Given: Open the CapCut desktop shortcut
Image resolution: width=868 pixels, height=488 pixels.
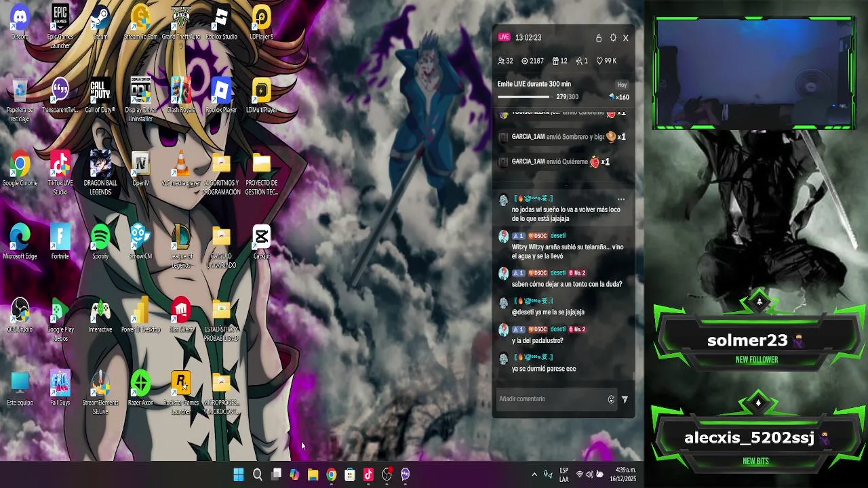Looking at the screenshot, I should pos(261,243).
